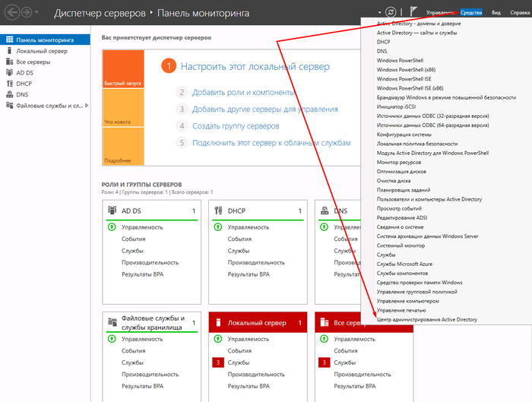Click the DNS icon in the sidebar
Image resolution: width=532 pixels, height=402 pixels.
[8, 95]
